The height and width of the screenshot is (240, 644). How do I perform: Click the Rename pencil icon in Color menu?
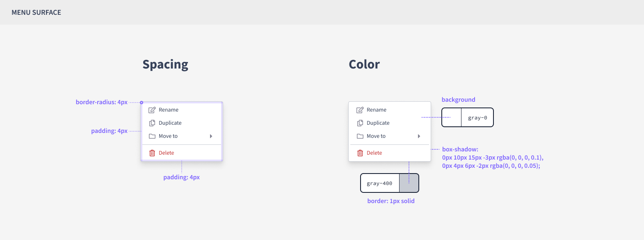click(360, 110)
